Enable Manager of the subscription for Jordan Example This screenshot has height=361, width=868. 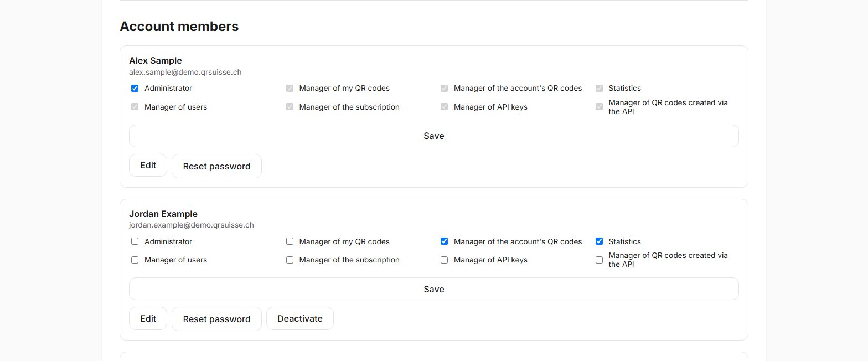click(290, 260)
